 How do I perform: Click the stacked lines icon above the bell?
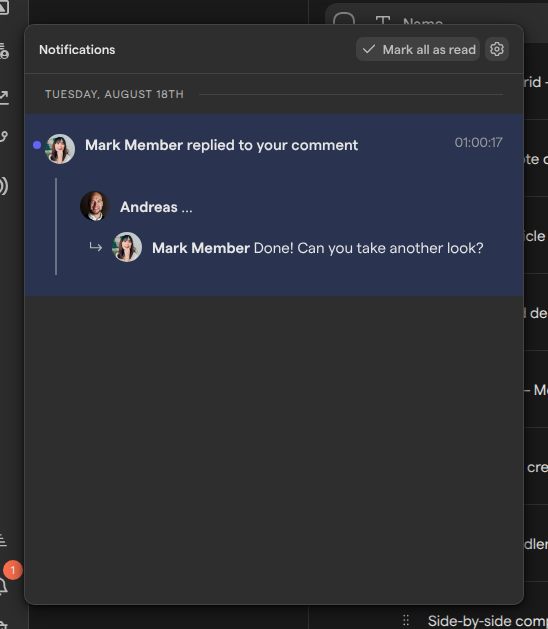pyautogui.click(x=3, y=540)
